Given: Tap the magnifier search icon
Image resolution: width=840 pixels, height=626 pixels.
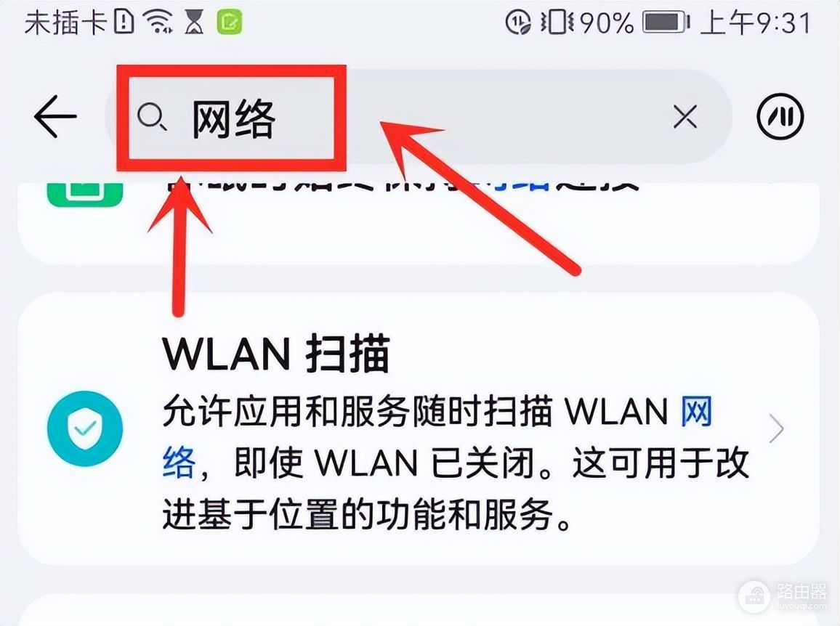Looking at the screenshot, I should [x=152, y=117].
